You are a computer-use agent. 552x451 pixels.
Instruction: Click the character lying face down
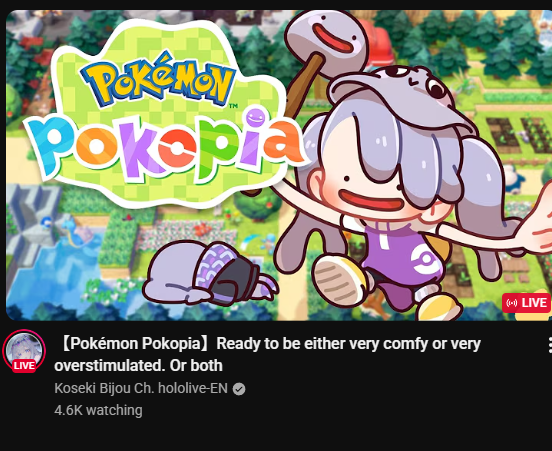click(209, 273)
